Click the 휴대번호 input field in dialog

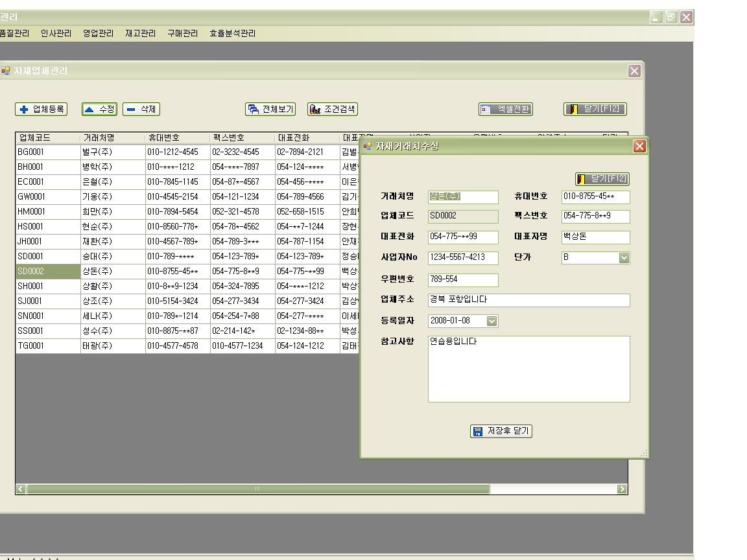(x=595, y=196)
